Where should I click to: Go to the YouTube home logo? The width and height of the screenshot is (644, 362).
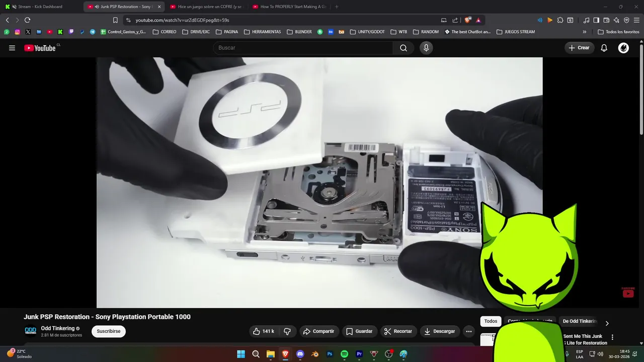[x=40, y=48]
